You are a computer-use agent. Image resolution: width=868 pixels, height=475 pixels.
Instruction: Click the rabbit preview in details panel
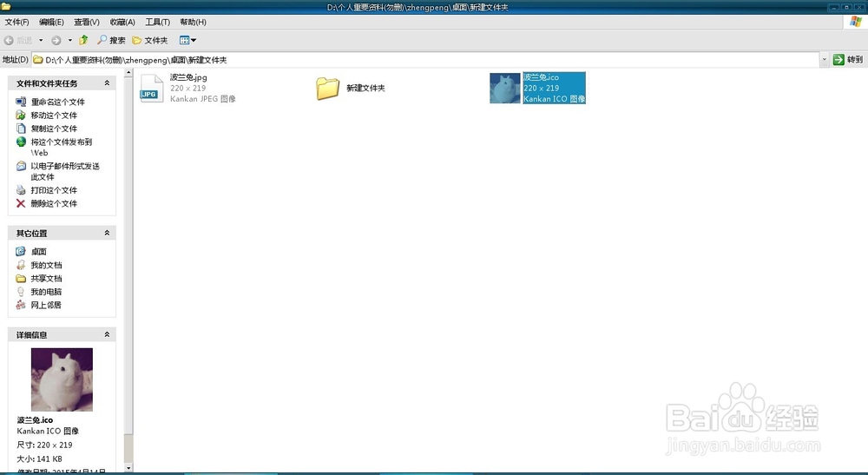point(62,379)
